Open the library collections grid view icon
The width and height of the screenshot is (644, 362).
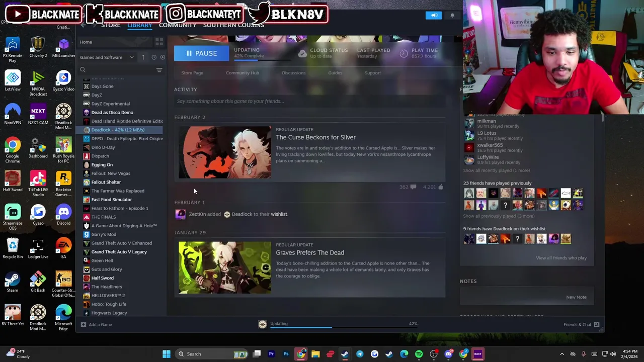point(159,42)
